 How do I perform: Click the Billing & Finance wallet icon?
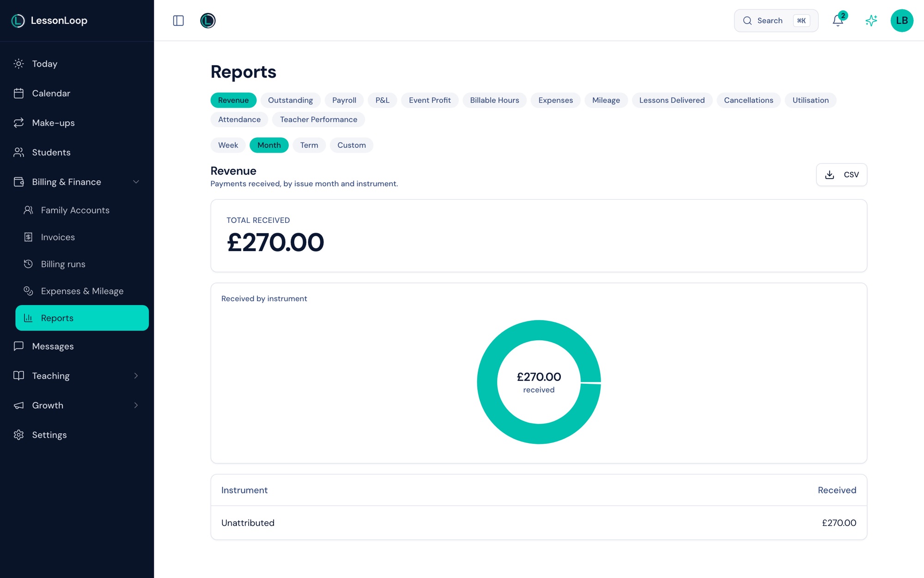(x=18, y=182)
